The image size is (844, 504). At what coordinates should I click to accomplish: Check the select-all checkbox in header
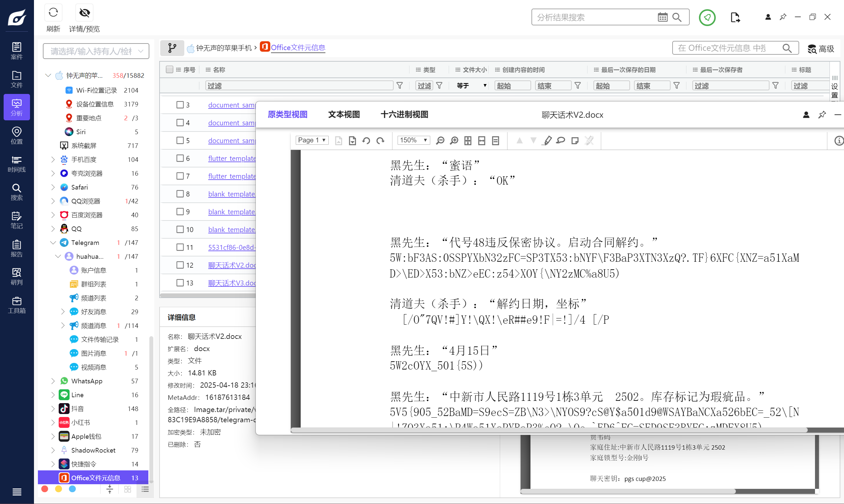click(169, 70)
